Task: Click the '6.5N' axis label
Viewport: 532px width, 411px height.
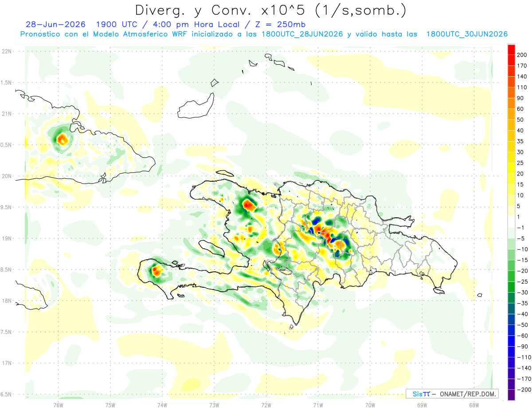Action: (6, 394)
